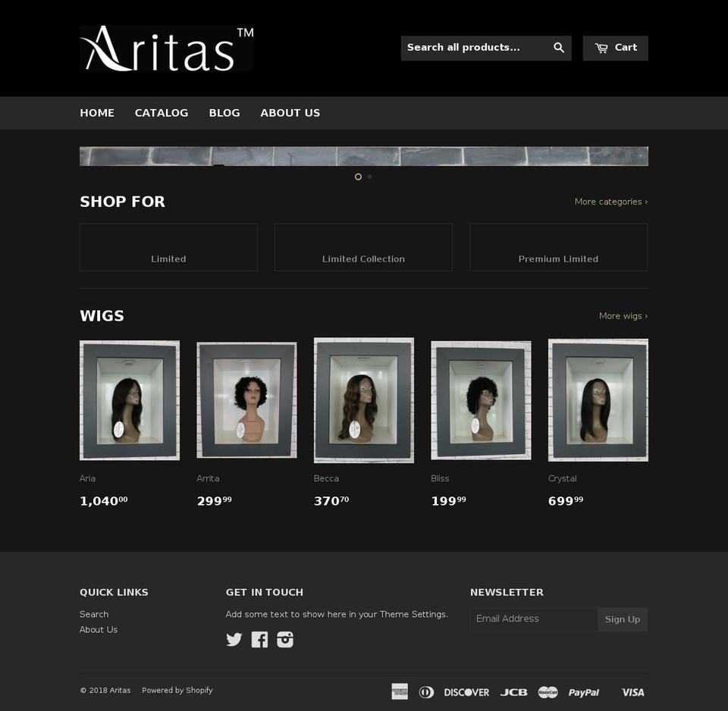Click the Diners Club payment icon
This screenshot has width=728, height=711.
pyautogui.click(x=426, y=692)
